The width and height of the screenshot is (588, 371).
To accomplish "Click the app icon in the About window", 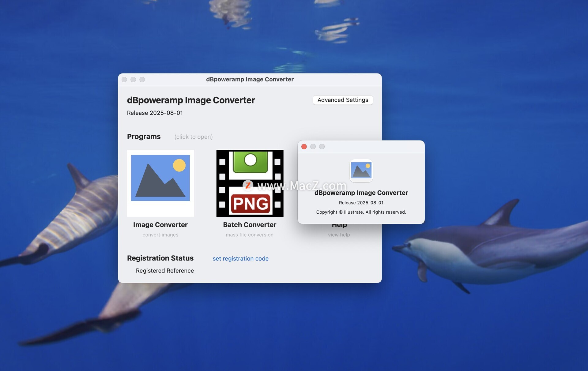I will point(361,171).
